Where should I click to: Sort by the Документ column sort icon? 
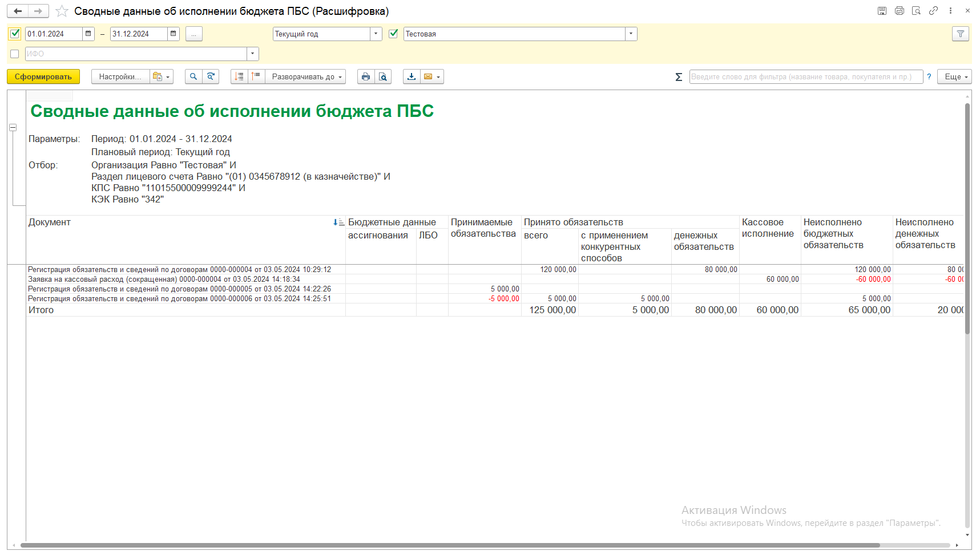[338, 222]
